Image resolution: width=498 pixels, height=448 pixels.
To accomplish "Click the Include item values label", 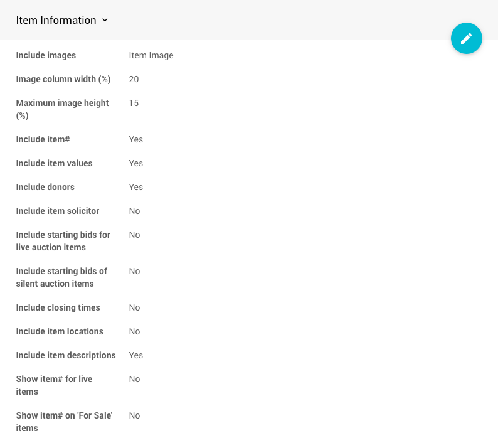I will point(54,163).
